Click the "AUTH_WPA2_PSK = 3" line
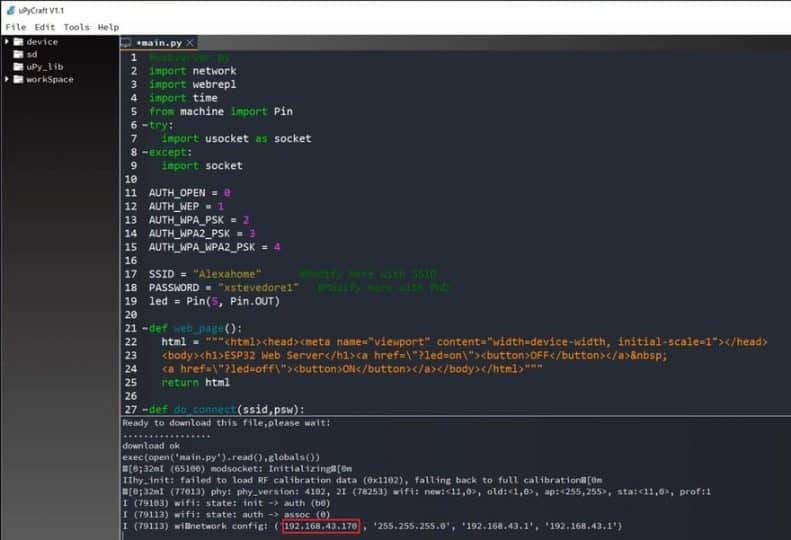Image resolution: width=791 pixels, height=540 pixels. pos(202,233)
